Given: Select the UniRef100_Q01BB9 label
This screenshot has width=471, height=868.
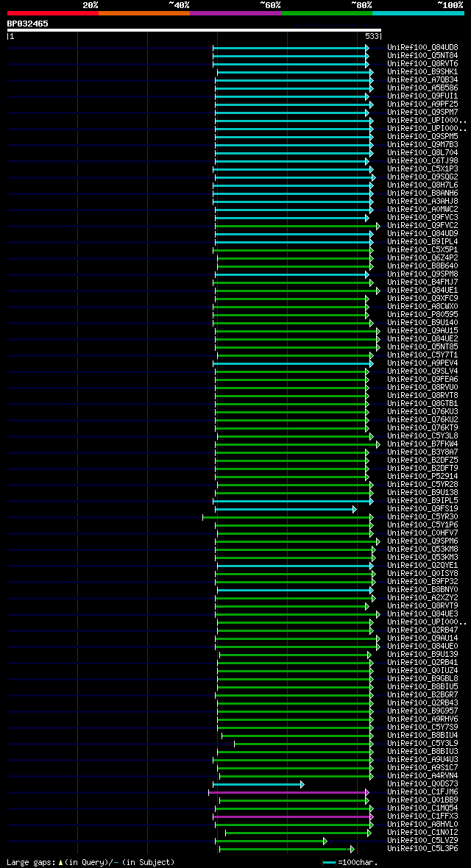Looking at the screenshot, I should [422, 800].
